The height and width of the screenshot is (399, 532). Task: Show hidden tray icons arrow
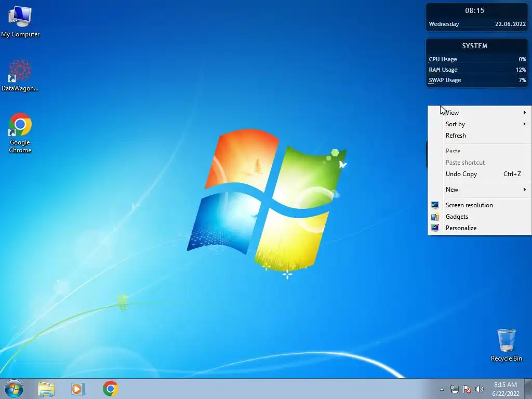(442, 389)
